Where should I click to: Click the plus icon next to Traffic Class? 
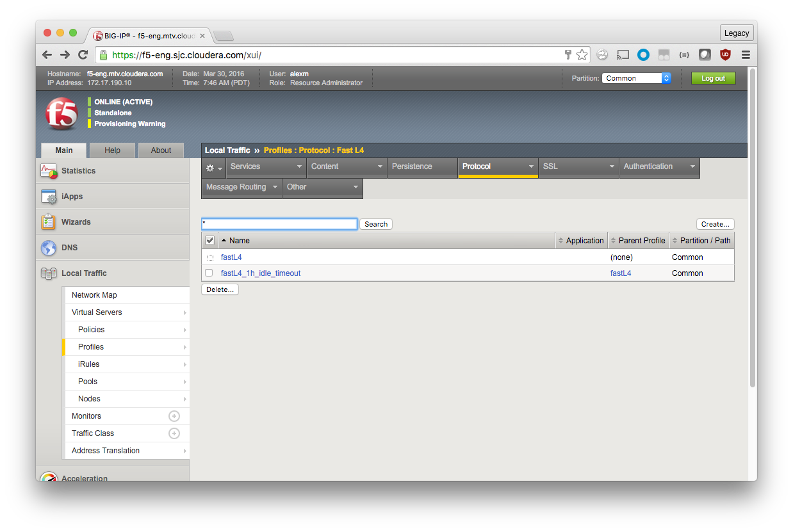174,433
